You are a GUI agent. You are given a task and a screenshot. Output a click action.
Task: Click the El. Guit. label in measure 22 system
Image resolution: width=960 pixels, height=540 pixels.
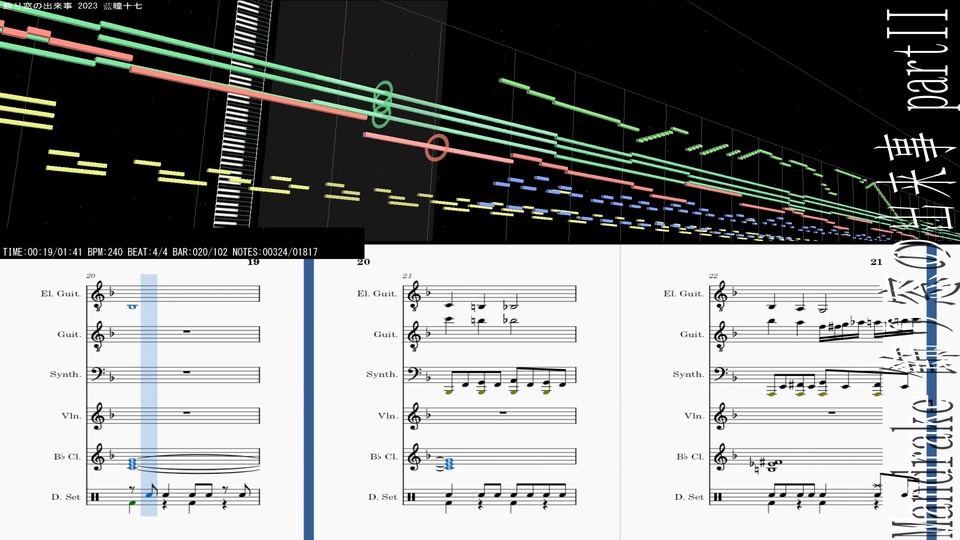(x=684, y=294)
